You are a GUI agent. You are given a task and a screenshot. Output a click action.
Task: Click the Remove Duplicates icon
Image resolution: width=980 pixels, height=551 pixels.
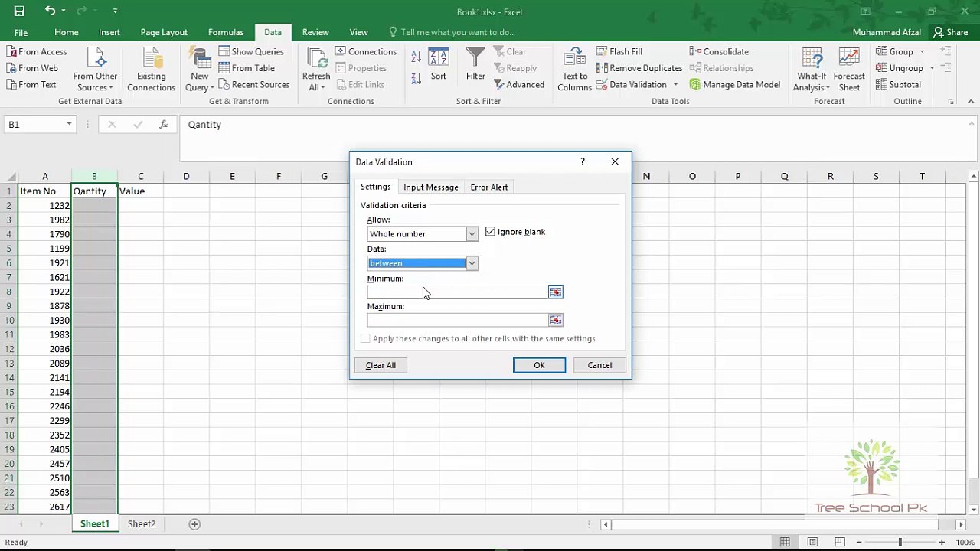[602, 68]
